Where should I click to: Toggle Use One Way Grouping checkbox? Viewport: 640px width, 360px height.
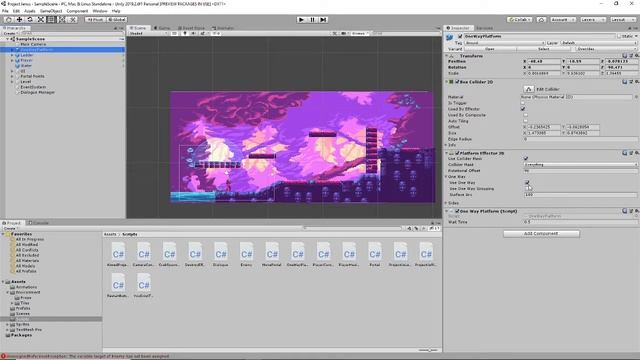click(527, 189)
